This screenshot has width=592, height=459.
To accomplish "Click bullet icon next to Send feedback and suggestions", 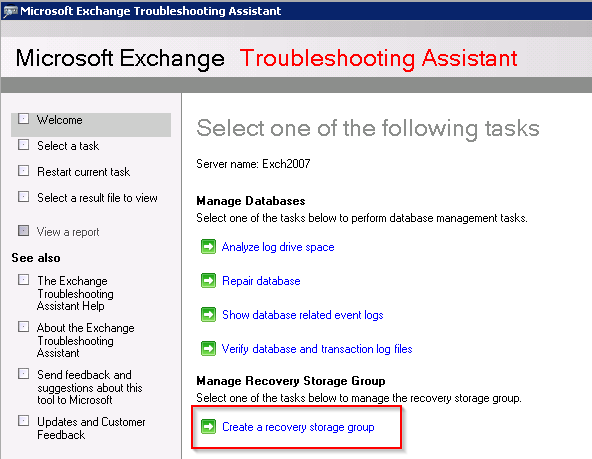I will click(x=23, y=374).
